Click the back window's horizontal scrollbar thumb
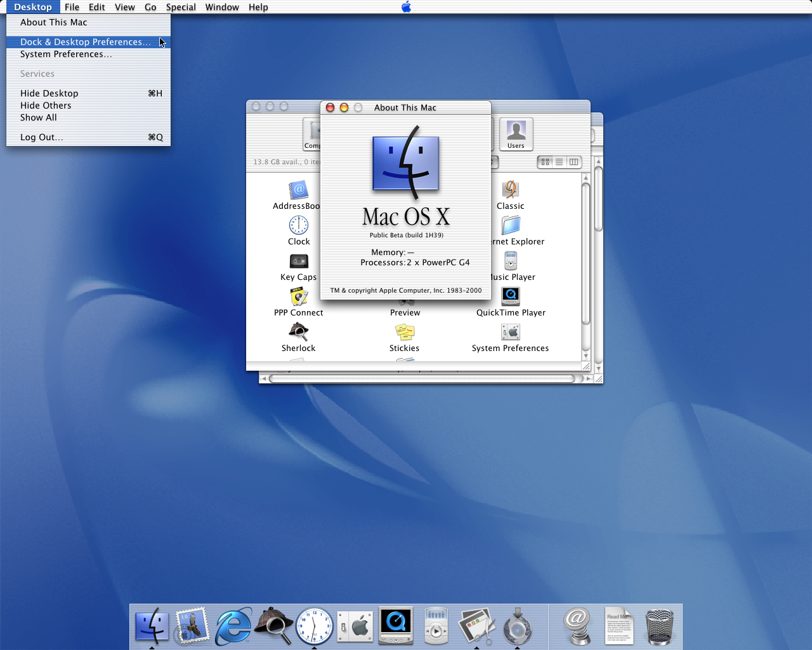Screen dimensions: 812x650 click(x=422, y=378)
